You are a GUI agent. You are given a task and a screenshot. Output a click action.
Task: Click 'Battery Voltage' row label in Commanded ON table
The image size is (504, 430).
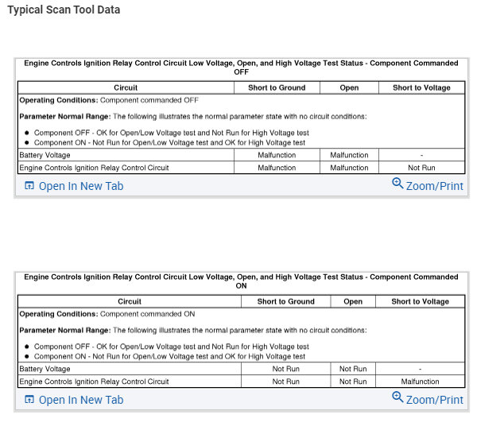pyautogui.click(x=45, y=369)
